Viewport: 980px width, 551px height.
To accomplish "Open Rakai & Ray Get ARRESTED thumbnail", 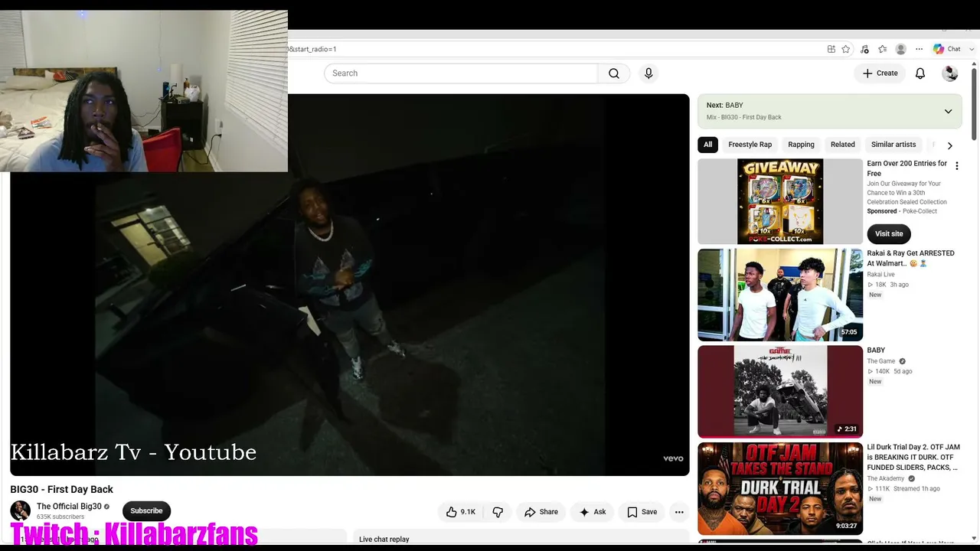I will coord(780,295).
